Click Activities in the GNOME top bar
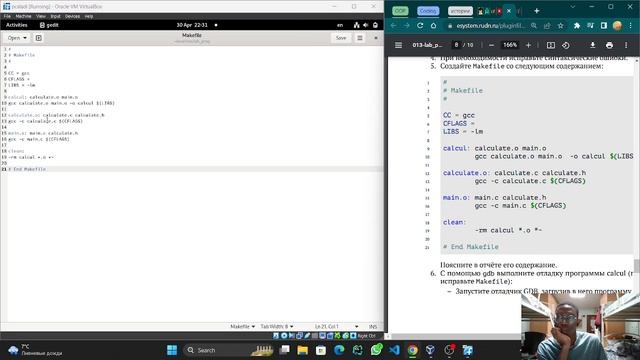Screen dimensions: 640x360 (x=16, y=25)
